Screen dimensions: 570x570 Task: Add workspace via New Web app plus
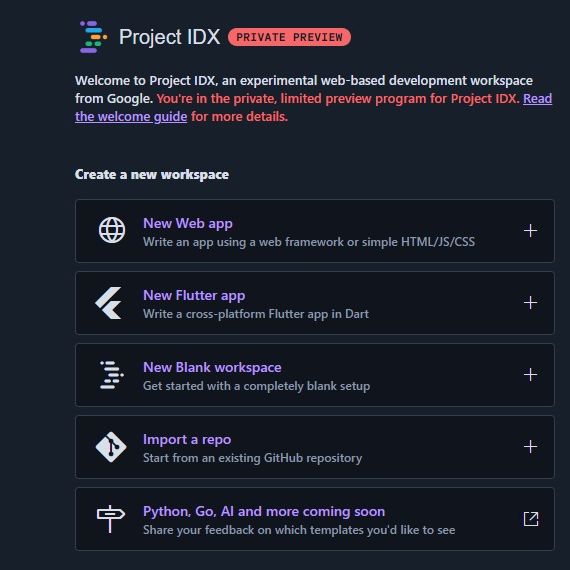click(530, 230)
